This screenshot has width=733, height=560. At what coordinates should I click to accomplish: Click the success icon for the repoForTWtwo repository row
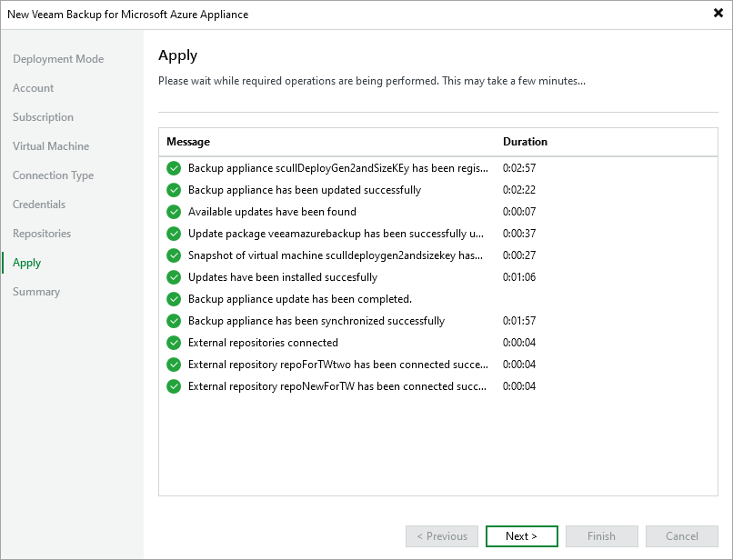174,365
